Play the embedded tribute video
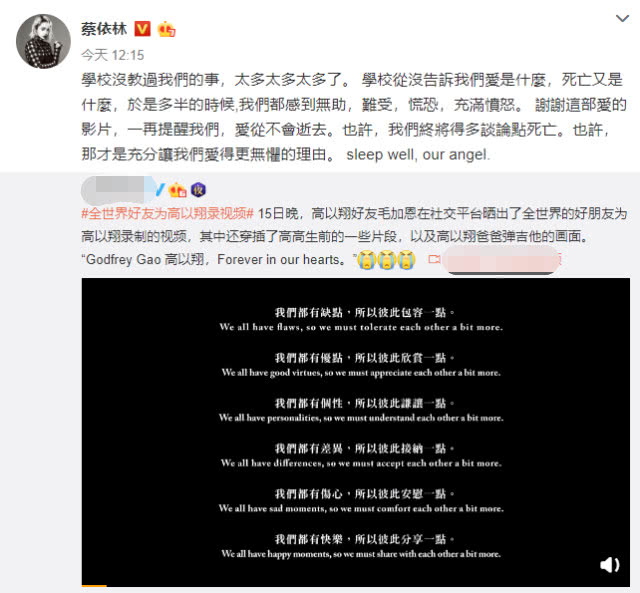Screen dimensions: 640x593 click(x=356, y=433)
